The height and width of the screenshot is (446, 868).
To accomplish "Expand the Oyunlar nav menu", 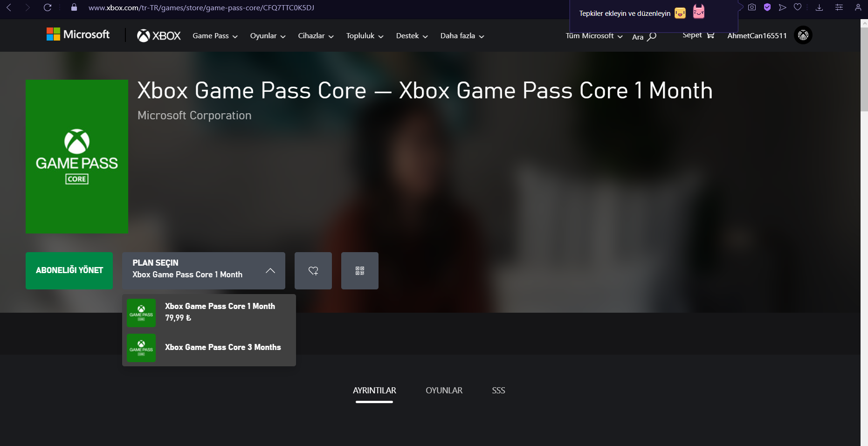I will [x=268, y=36].
